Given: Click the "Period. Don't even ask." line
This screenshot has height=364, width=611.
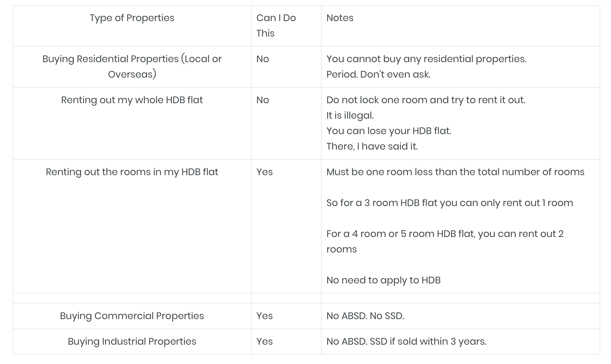Looking at the screenshot, I should click(x=378, y=74).
